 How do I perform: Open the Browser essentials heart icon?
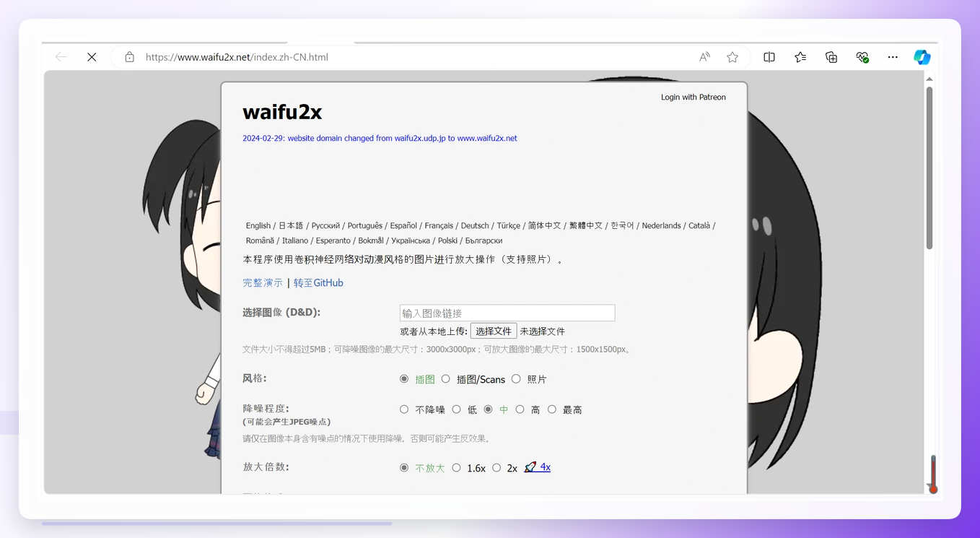coord(862,57)
